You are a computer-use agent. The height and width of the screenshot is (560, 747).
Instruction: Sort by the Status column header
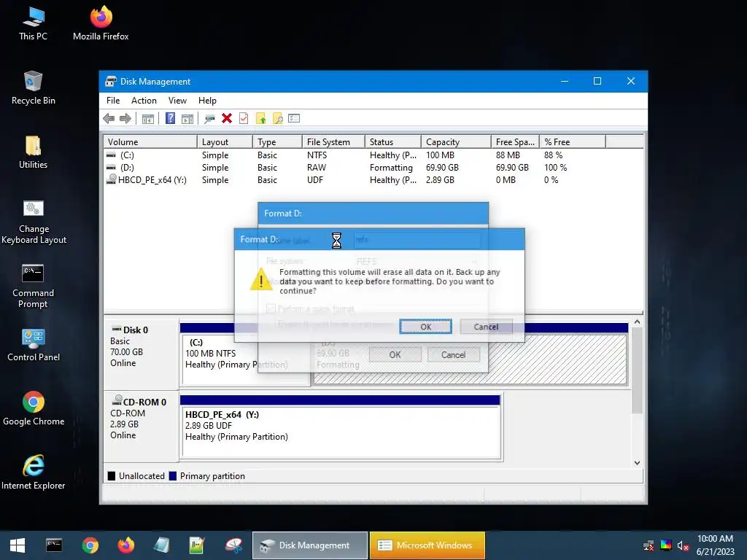(393, 142)
